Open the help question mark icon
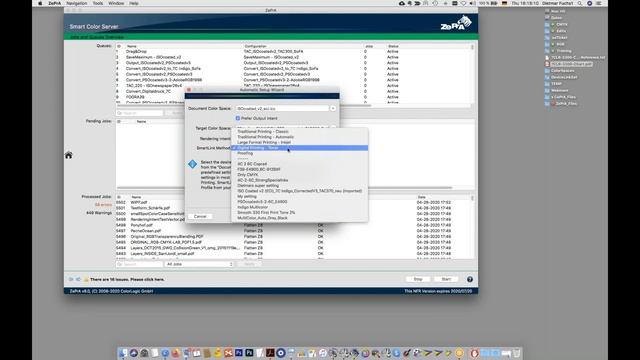 point(470,279)
